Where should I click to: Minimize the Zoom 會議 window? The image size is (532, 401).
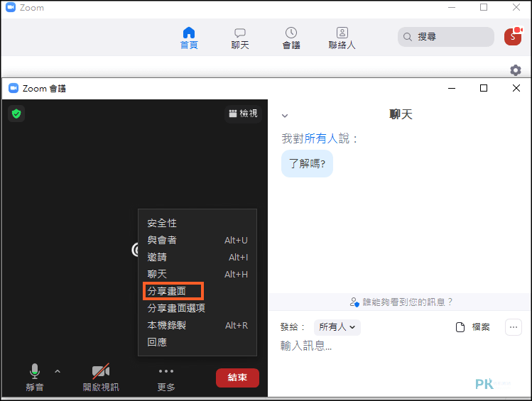452,88
